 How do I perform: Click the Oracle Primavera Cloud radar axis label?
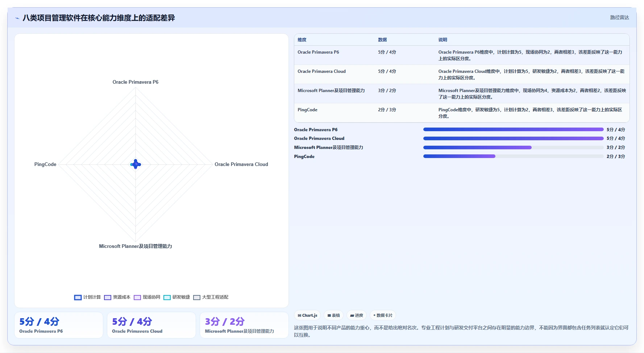tap(241, 164)
